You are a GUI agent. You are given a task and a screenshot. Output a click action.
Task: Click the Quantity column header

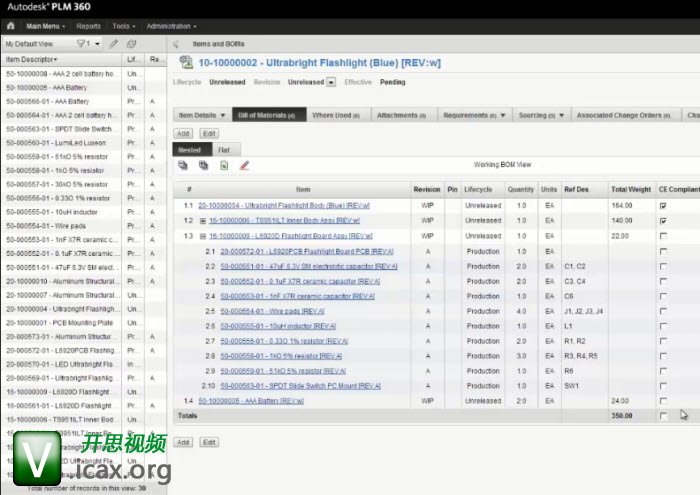521,189
